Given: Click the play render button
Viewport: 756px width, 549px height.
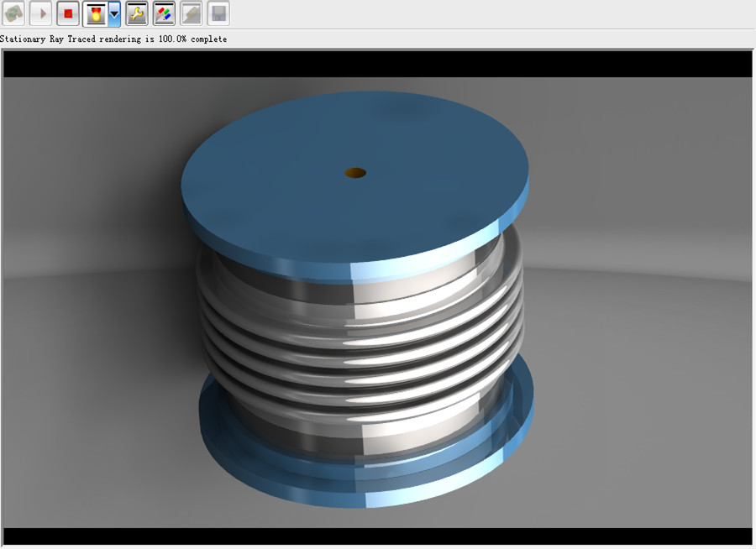Looking at the screenshot, I should 40,13.
